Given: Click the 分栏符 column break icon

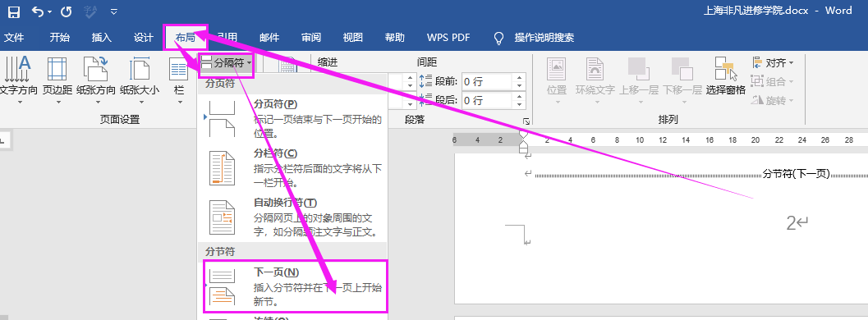Looking at the screenshot, I should point(222,168).
